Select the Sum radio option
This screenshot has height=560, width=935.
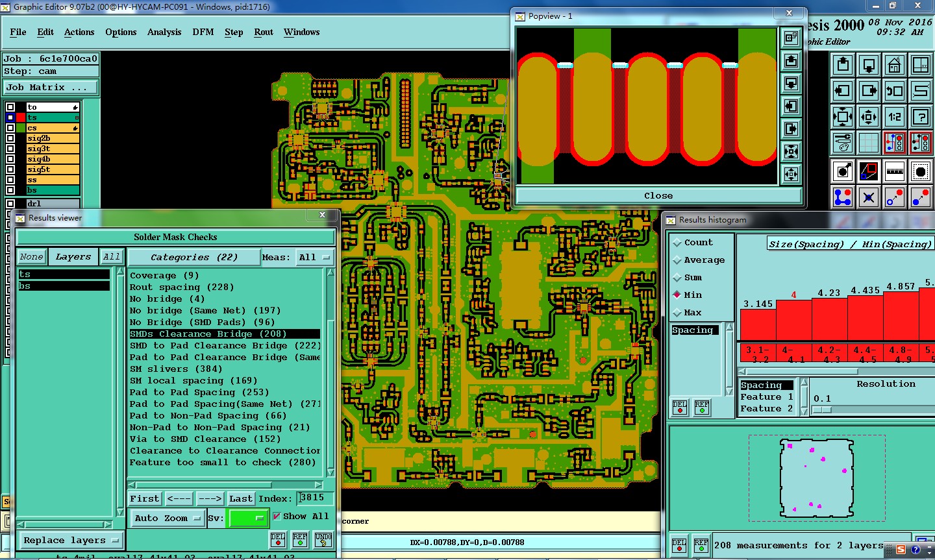678,277
